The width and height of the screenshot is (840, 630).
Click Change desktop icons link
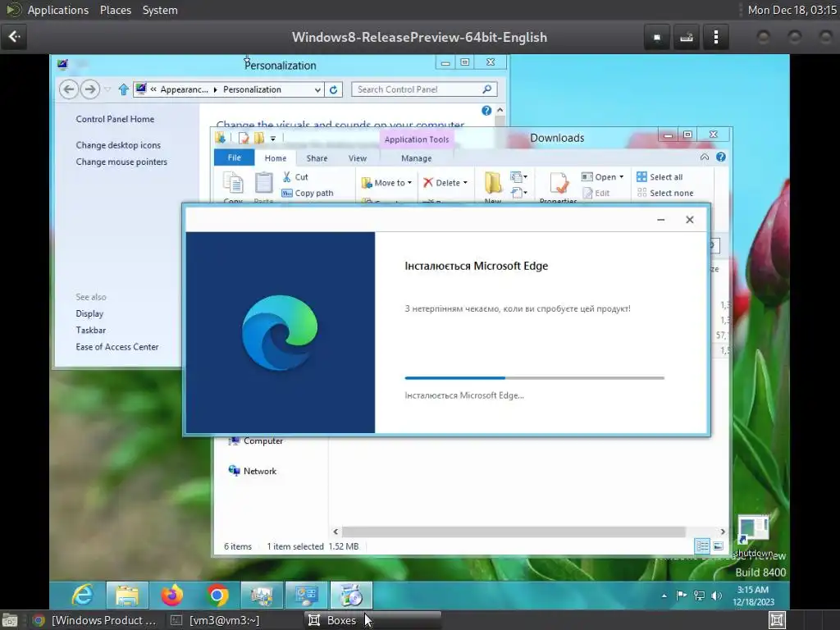[x=118, y=145]
